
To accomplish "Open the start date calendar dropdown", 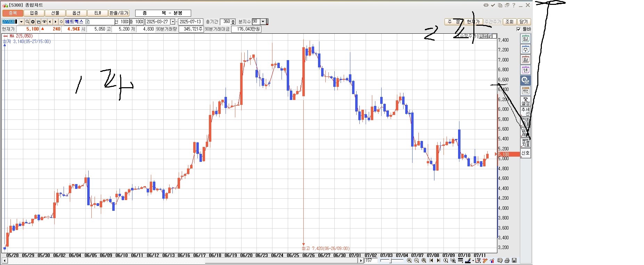I will [173, 22].
